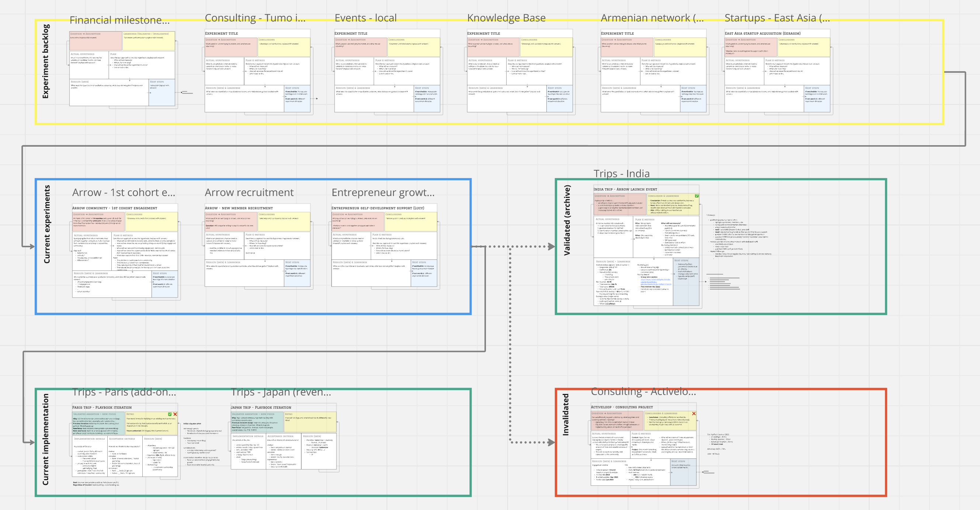Click the 'Invalidated' section label

point(566,415)
